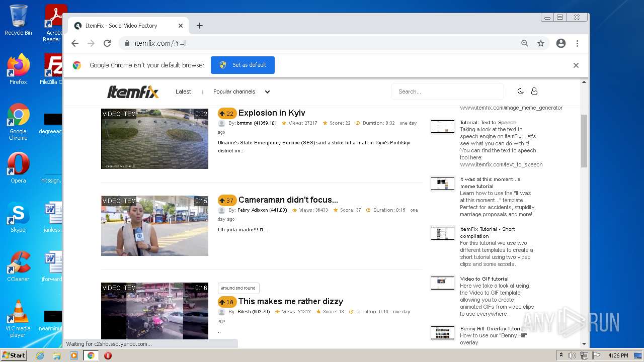Dismiss the default browser notification bar
Screen dimensions: 644x362
(x=576, y=65)
